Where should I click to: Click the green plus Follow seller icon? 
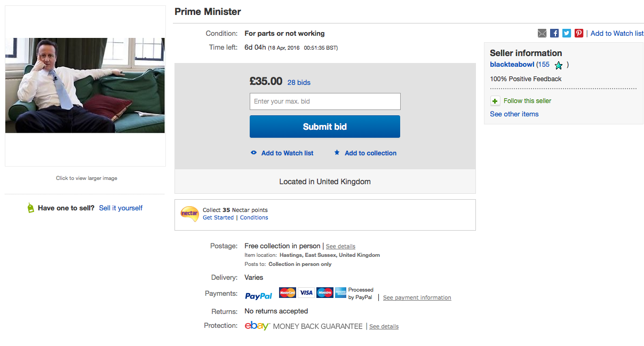pyautogui.click(x=495, y=101)
